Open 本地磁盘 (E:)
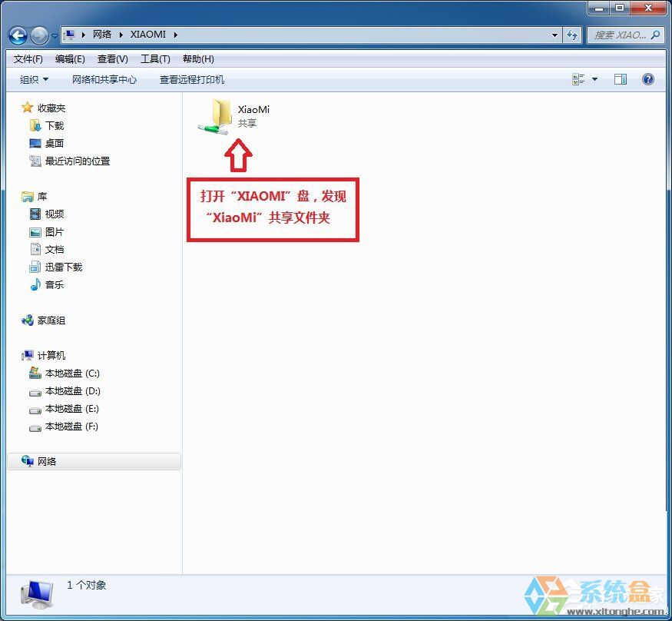 [x=72, y=409]
